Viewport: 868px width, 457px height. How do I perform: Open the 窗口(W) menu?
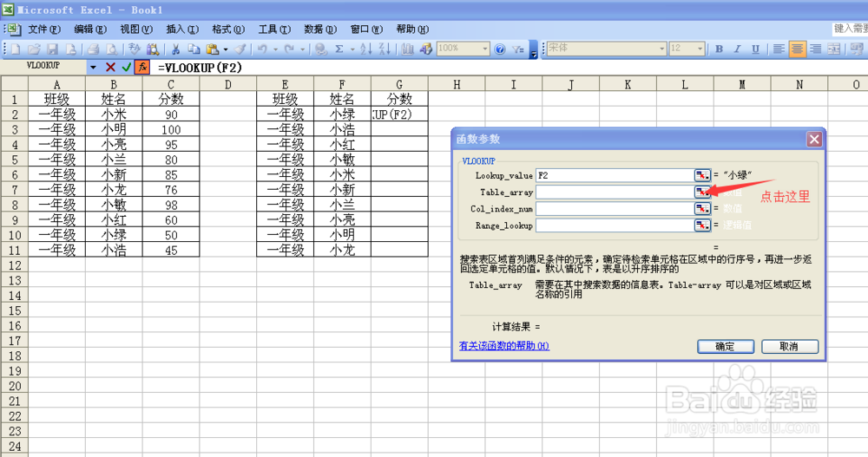point(366,29)
